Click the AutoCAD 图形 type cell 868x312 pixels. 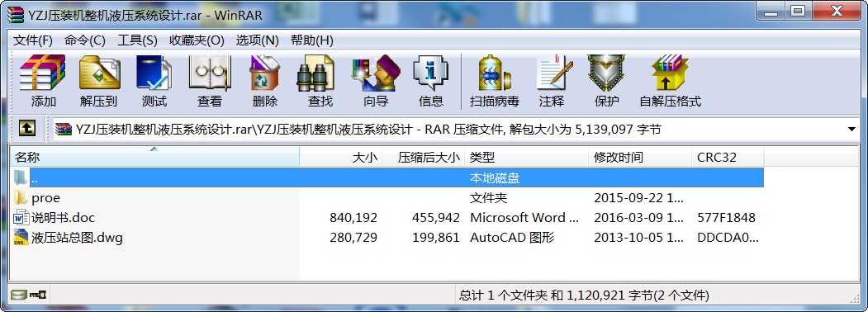512,238
